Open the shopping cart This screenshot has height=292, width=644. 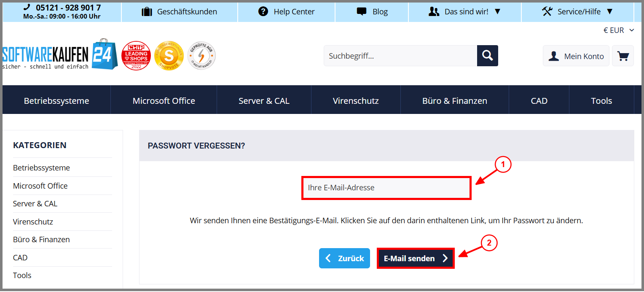[x=623, y=56]
